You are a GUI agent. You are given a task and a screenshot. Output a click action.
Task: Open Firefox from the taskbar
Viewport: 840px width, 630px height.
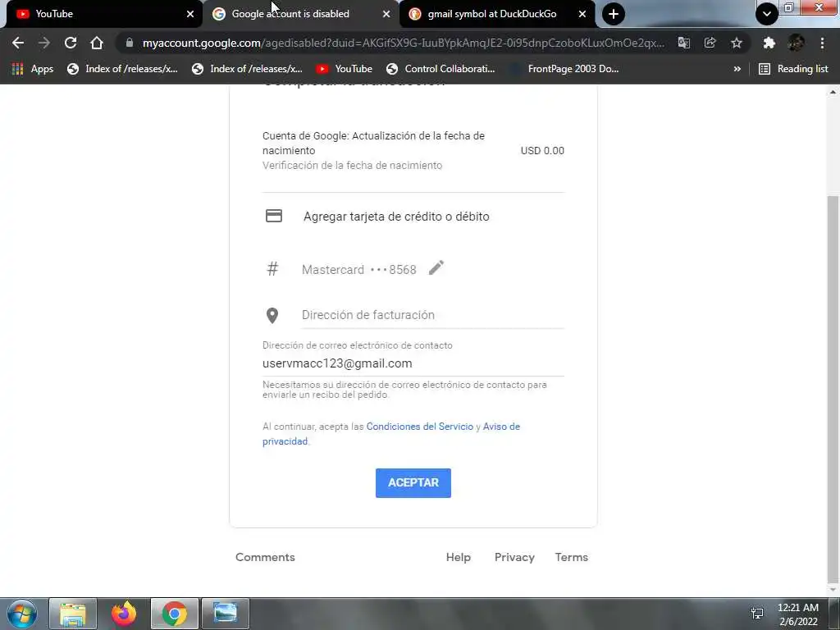pos(124,614)
